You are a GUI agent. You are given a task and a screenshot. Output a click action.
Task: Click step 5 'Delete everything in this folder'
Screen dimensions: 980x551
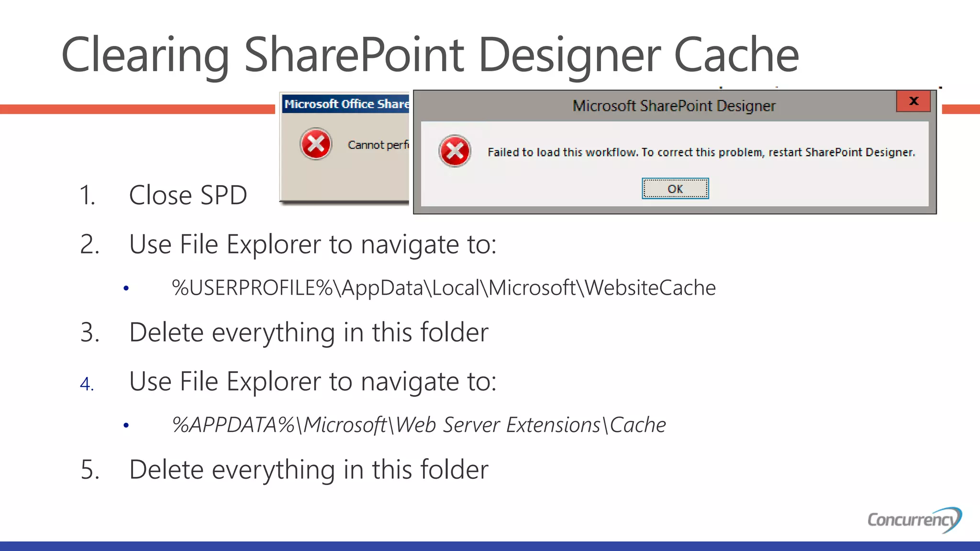309,469
